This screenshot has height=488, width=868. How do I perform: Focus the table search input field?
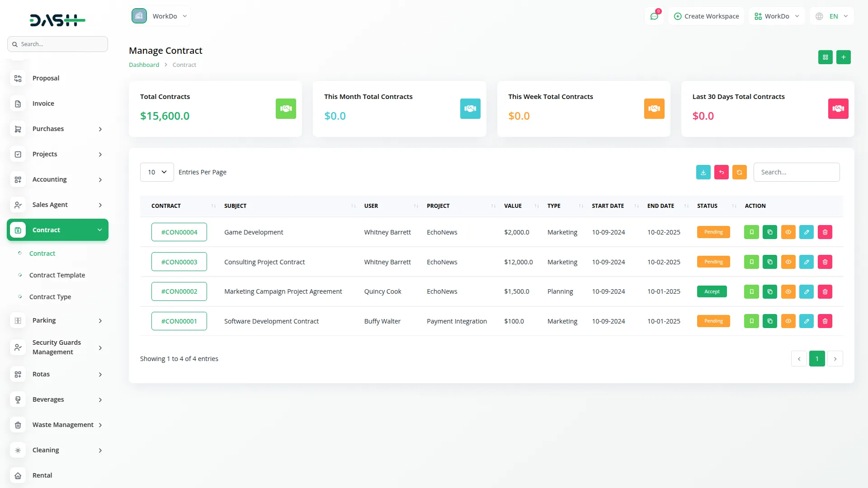coord(796,172)
